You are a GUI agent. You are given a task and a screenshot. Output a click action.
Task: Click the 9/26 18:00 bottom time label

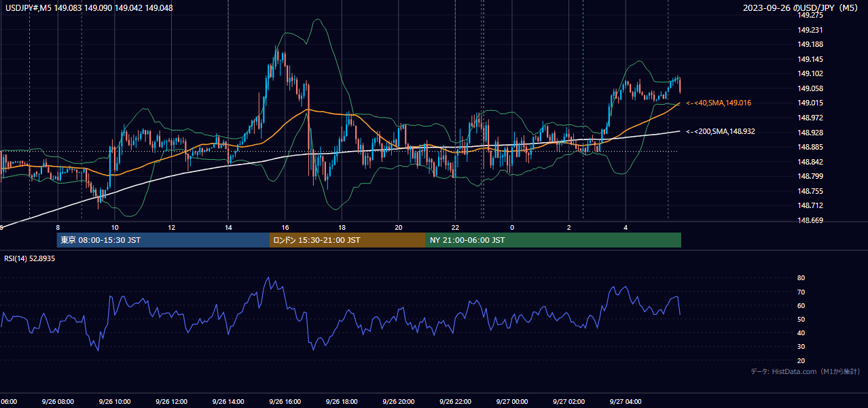[x=342, y=402]
